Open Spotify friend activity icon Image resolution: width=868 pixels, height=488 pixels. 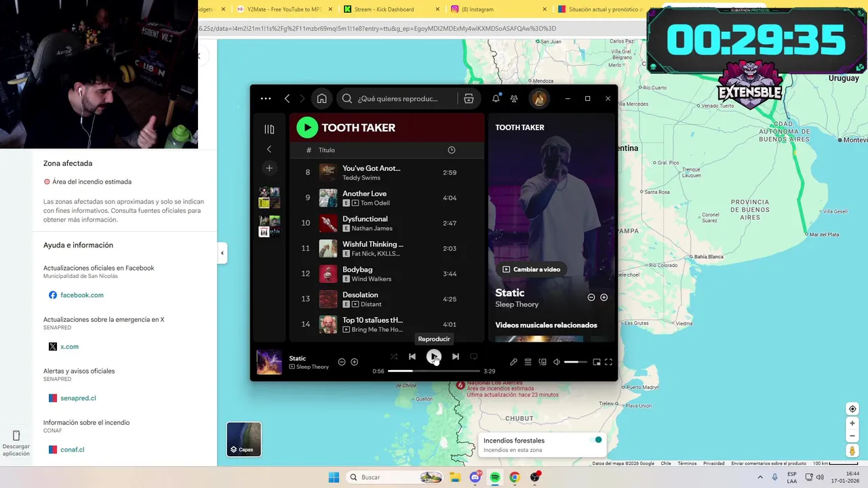[x=514, y=98]
